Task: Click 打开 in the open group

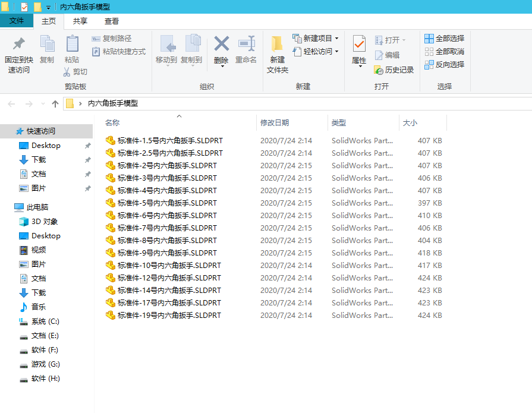Action: (x=390, y=40)
